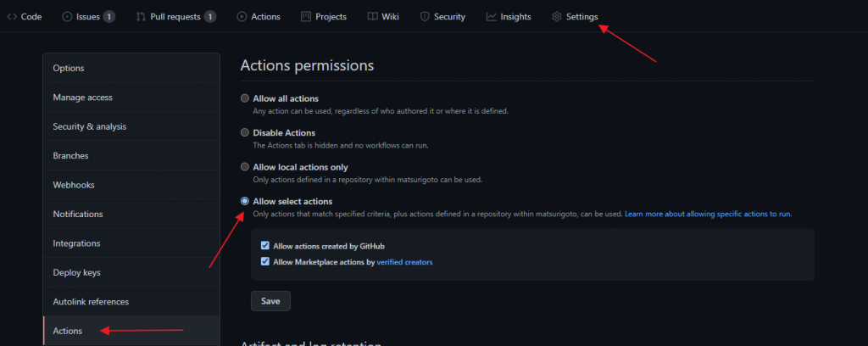Click the Insights graph icon
The width and height of the screenshot is (868, 346).
pyautogui.click(x=492, y=16)
